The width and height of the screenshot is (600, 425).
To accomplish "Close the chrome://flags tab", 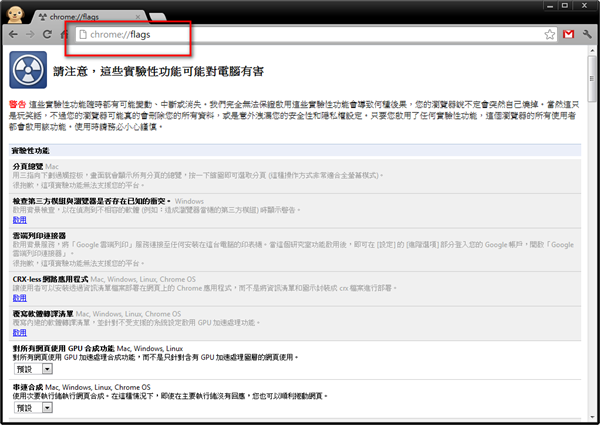I will (x=138, y=17).
